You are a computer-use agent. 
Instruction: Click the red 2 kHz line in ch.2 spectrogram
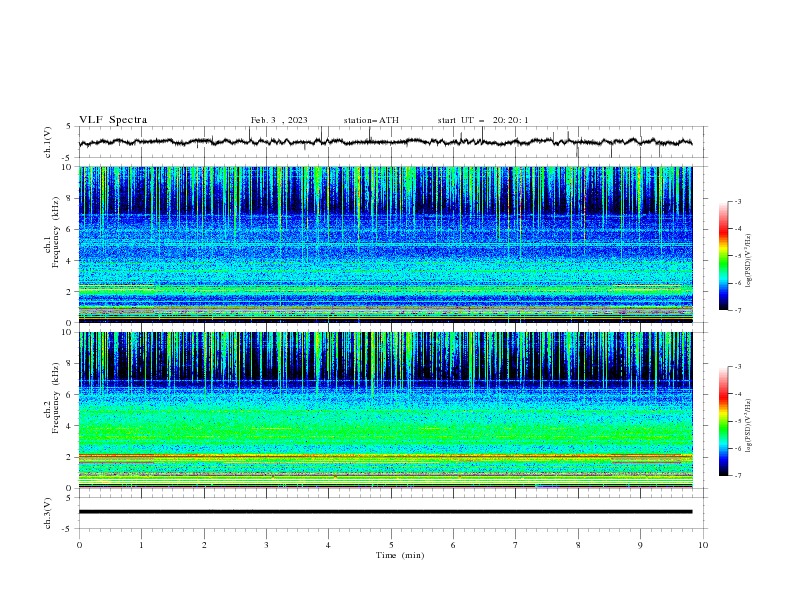pos(385,456)
